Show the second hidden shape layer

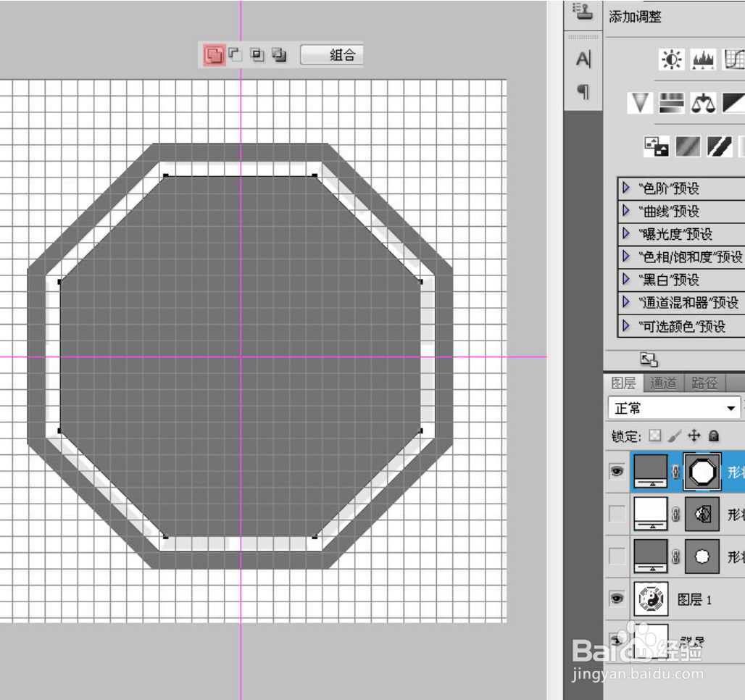(617, 513)
